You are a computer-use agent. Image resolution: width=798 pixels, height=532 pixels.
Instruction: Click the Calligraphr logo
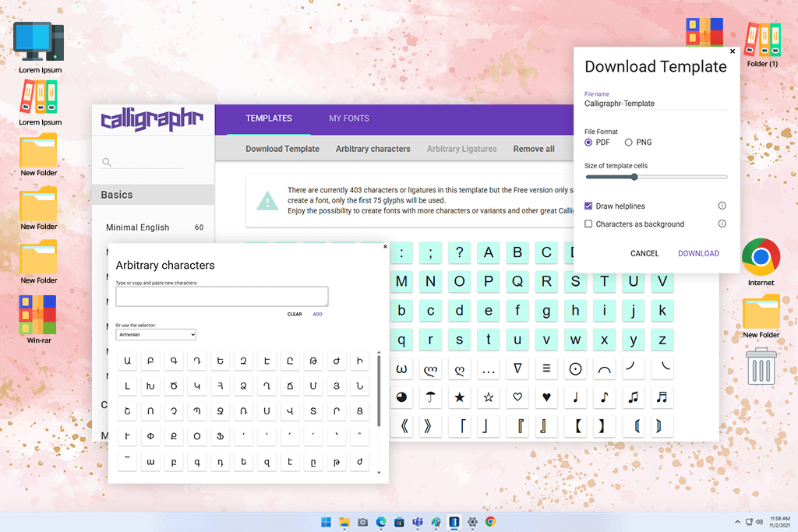tap(152, 119)
